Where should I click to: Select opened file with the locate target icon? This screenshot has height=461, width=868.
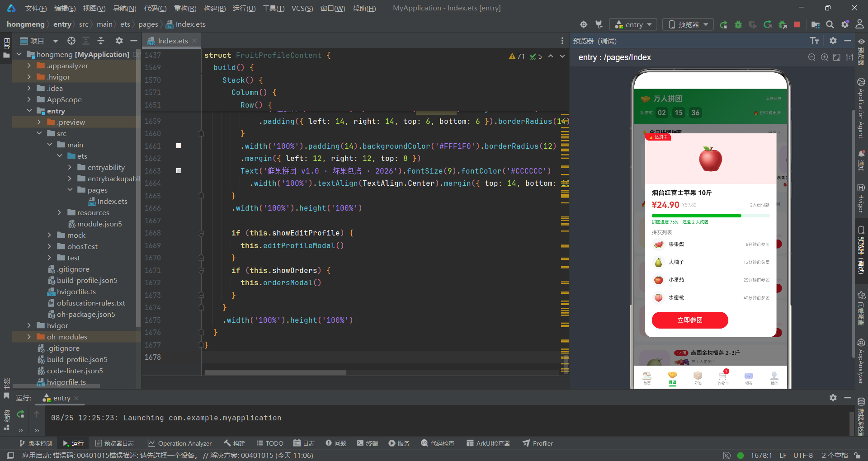coord(71,41)
